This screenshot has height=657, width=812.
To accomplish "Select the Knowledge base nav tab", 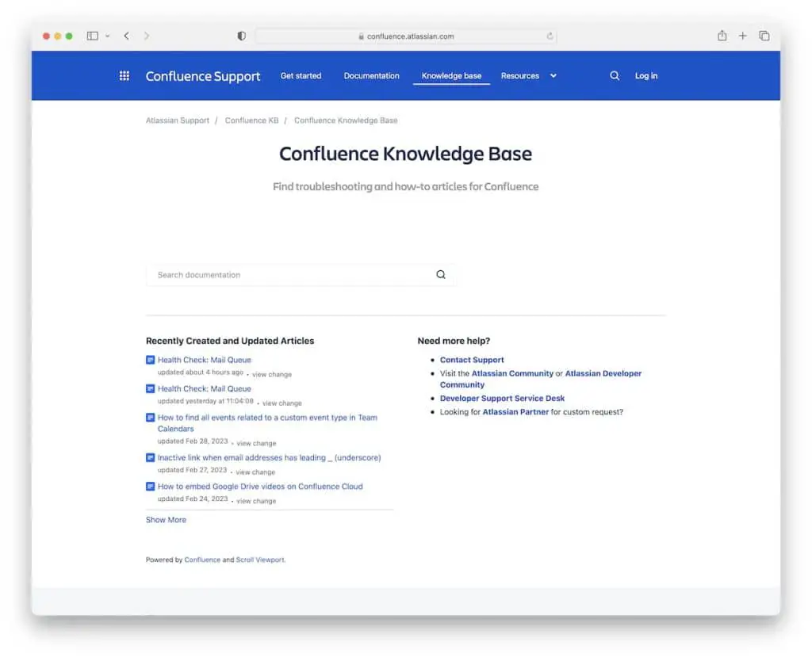I will pos(451,76).
